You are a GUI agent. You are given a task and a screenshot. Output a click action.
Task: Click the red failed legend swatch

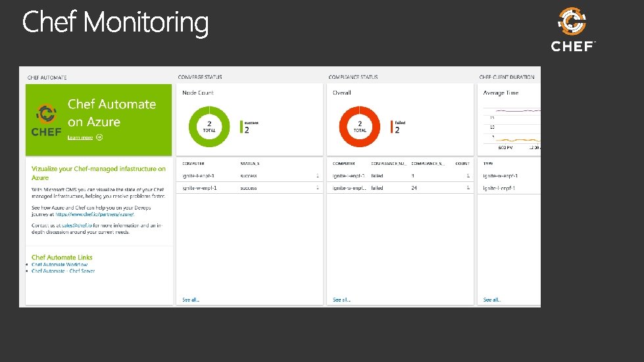click(391, 127)
